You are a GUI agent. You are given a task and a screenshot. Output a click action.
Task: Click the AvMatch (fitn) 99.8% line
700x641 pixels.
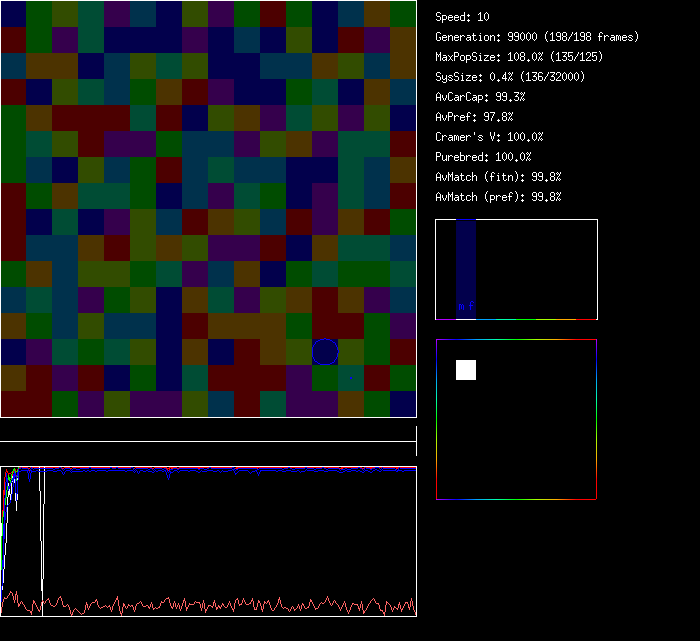pyautogui.click(x=499, y=177)
